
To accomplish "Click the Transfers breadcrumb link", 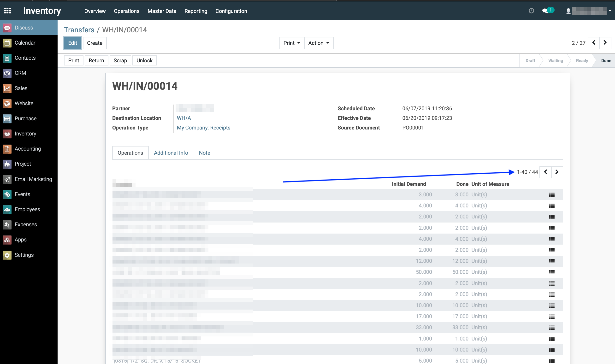I will (79, 30).
